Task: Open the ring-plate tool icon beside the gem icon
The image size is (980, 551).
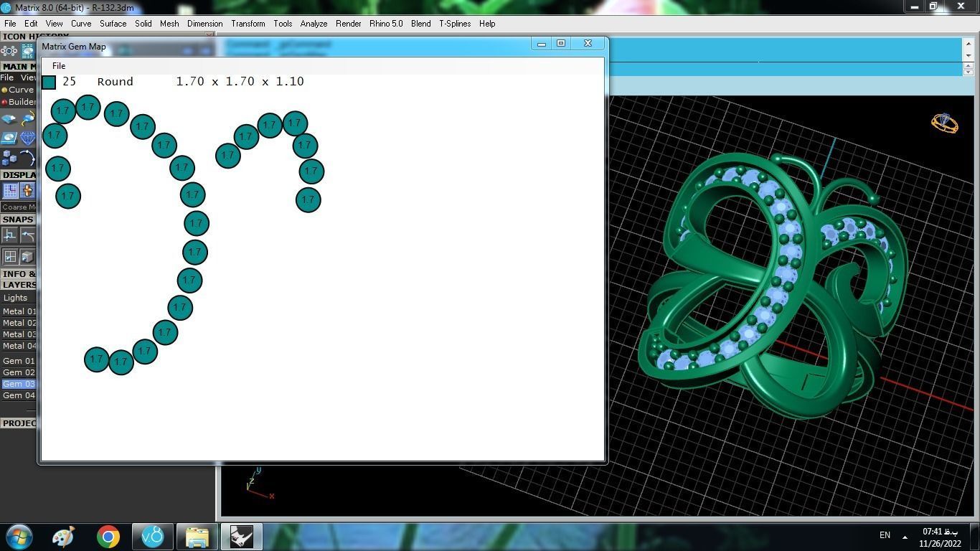Action: [9, 138]
